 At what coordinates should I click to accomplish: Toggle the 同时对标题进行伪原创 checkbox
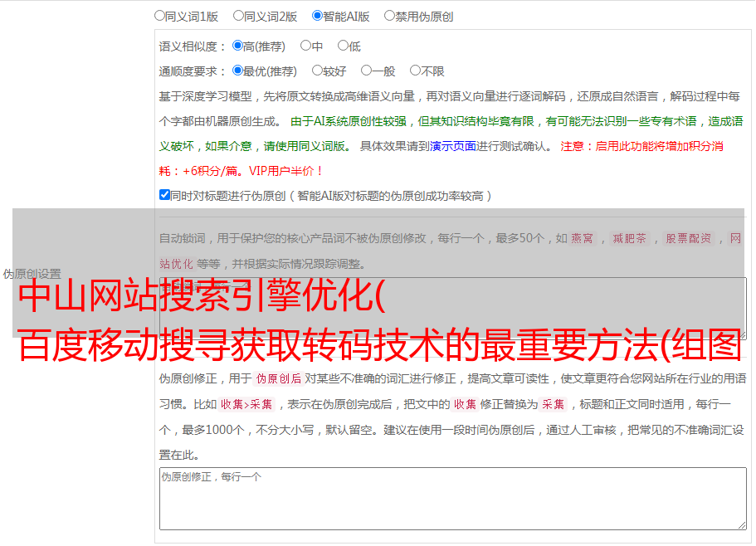coord(164,195)
